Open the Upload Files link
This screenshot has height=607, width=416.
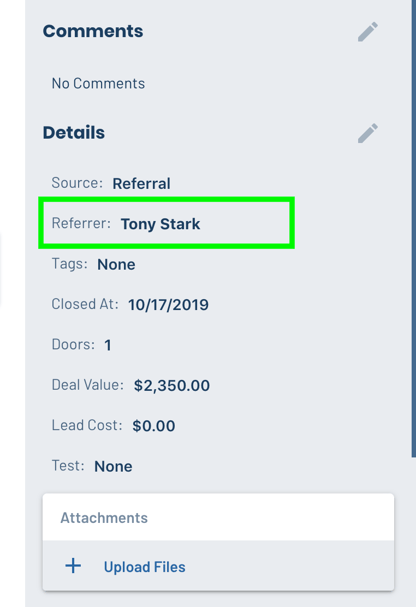pyautogui.click(x=144, y=567)
